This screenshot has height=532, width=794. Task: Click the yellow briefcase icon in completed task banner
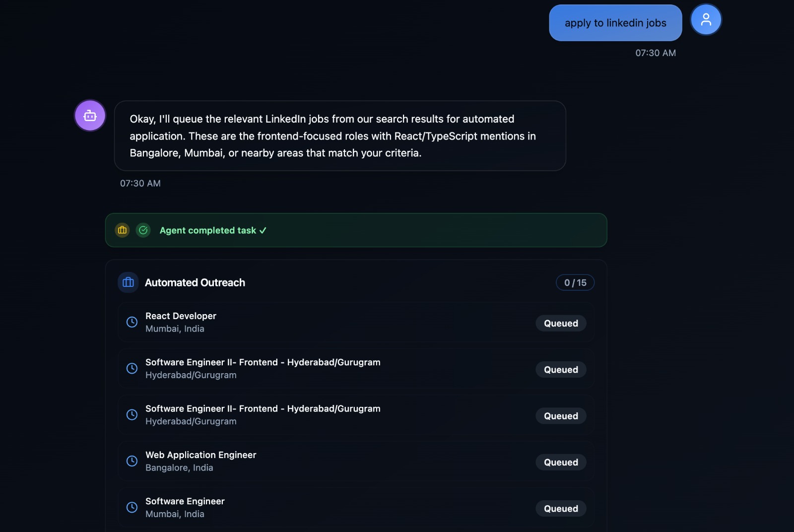tap(122, 230)
